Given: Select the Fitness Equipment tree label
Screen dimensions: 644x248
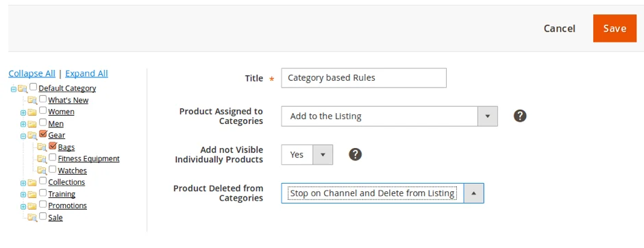Looking at the screenshot, I should pyautogui.click(x=88, y=158).
